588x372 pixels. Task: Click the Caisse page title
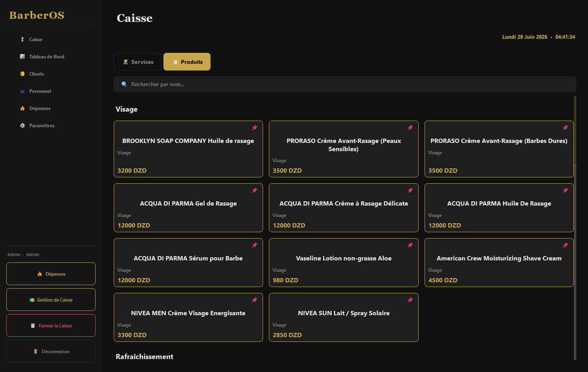pyautogui.click(x=135, y=18)
